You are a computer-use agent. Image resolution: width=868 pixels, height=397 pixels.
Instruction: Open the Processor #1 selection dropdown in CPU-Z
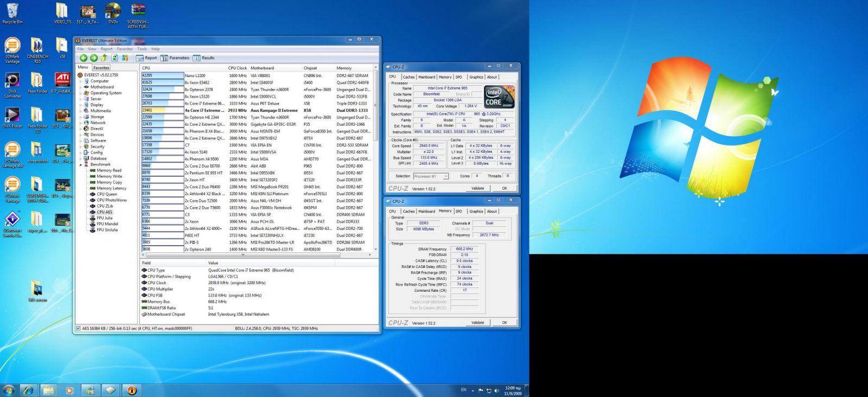click(x=431, y=176)
